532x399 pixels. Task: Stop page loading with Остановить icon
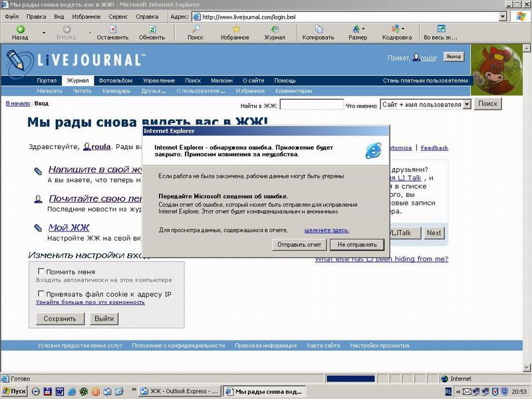[112, 29]
